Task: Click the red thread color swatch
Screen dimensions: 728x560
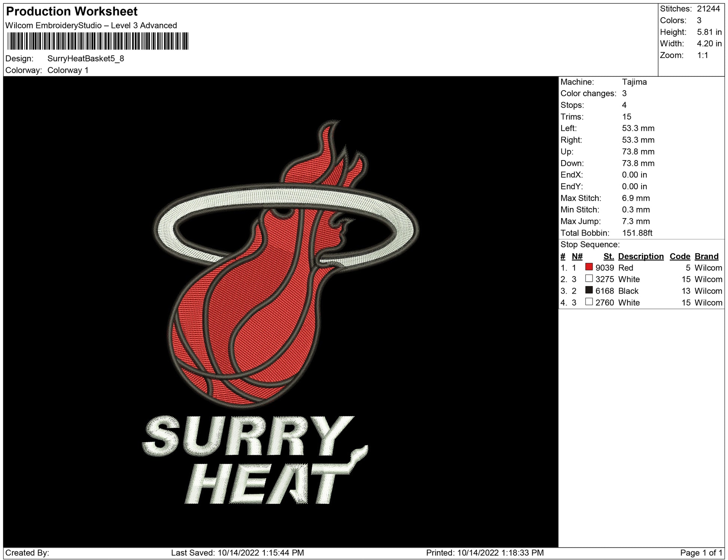Action: 589,267
